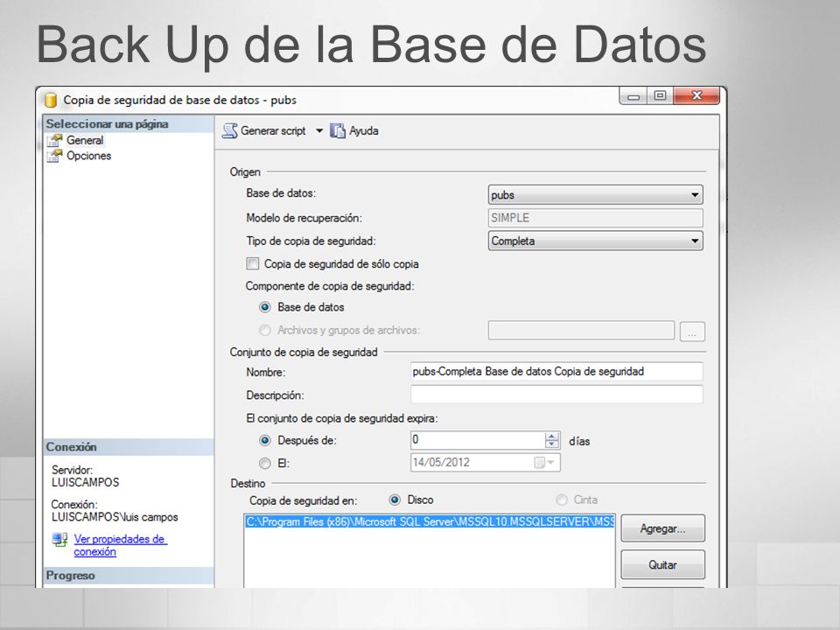Click the ellipsis browse button for archivos
840x630 pixels.
point(692,332)
